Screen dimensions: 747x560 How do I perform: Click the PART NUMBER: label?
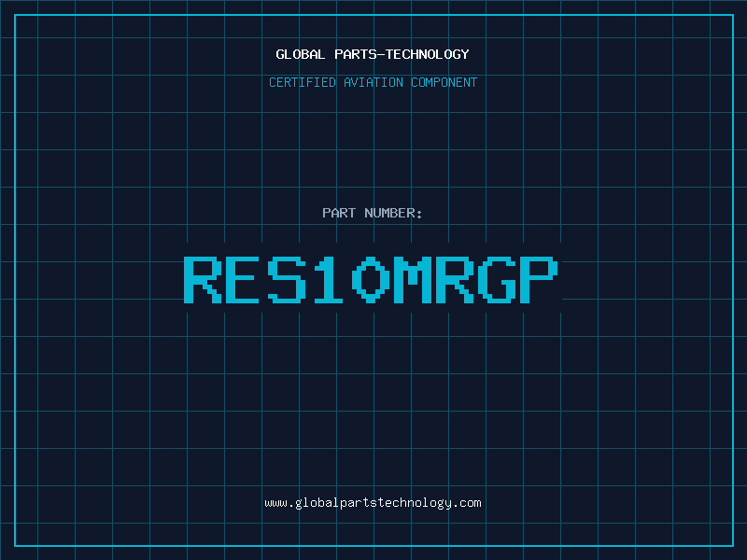click(x=373, y=213)
